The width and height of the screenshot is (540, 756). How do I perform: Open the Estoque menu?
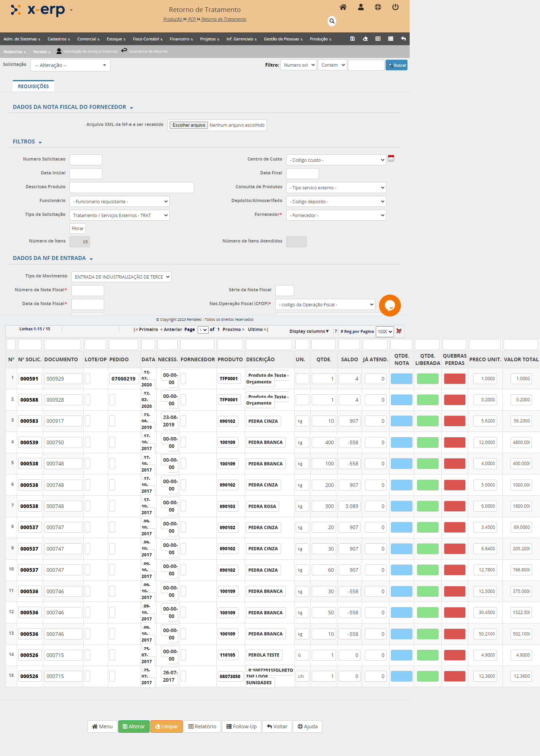pyautogui.click(x=116, y=39)
